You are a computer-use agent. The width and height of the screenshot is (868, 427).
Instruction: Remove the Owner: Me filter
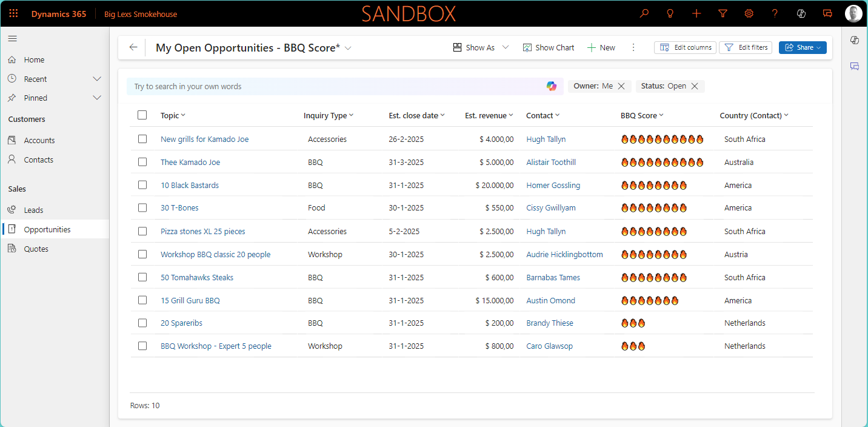pyautogui.click(x=621, y=86)
